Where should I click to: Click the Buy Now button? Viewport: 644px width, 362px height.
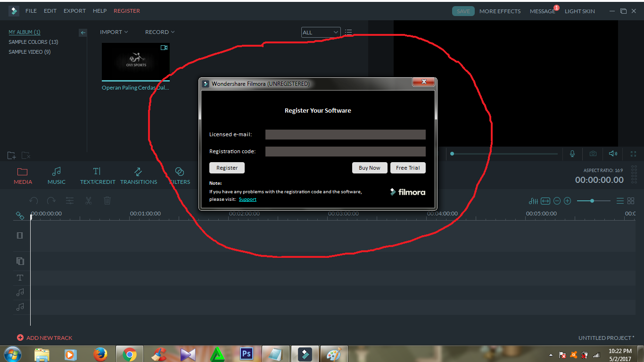[x=370, y=168]
